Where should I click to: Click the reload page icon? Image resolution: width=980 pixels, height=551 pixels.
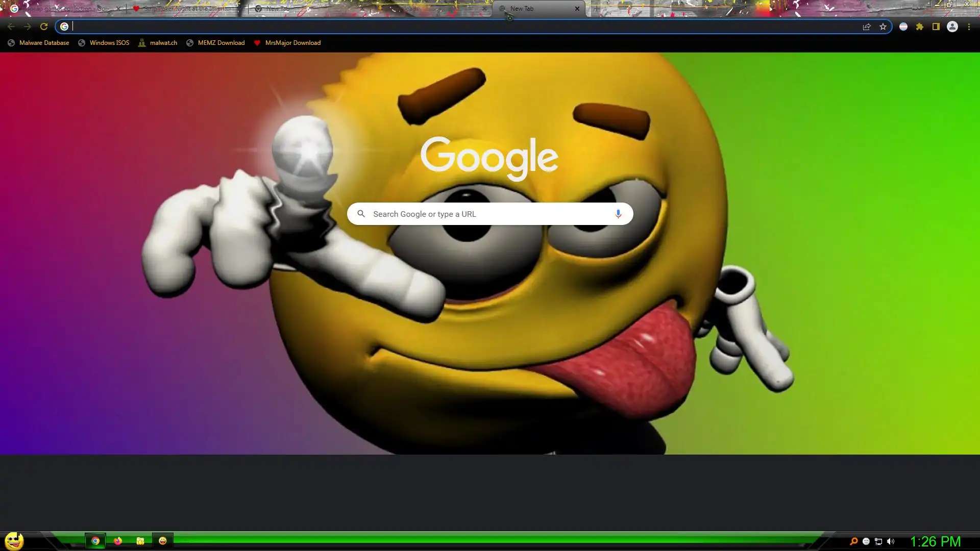(x=44, y=27)
